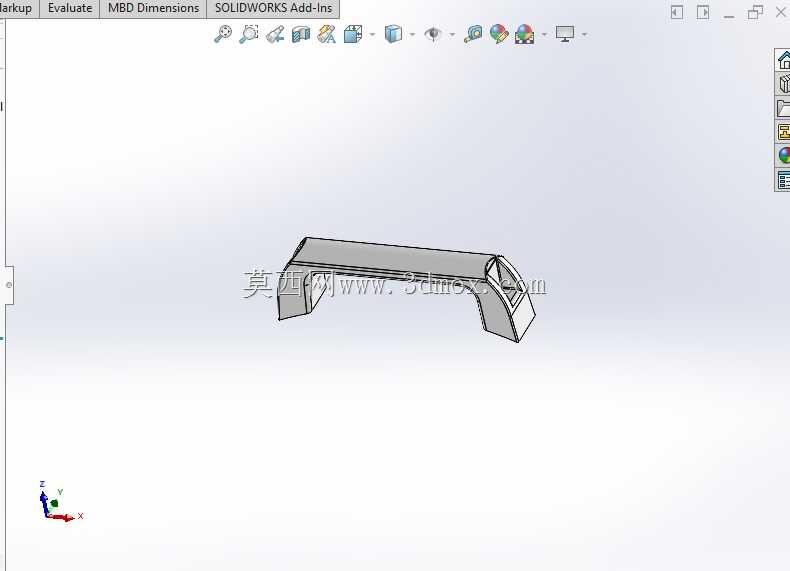
Task: Expand the Hide/Show Items dropdown arrow
Action: click(452, 35)
